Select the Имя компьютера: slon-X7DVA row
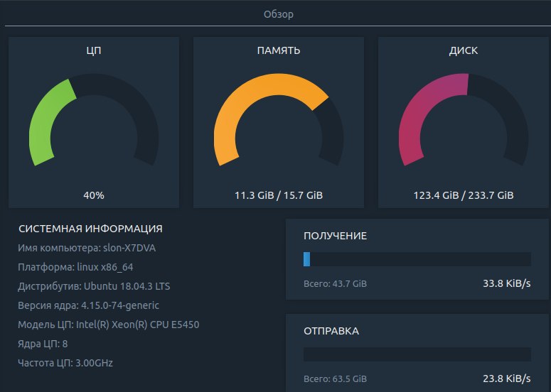The image size is (551, 392). tap(87, 248)
